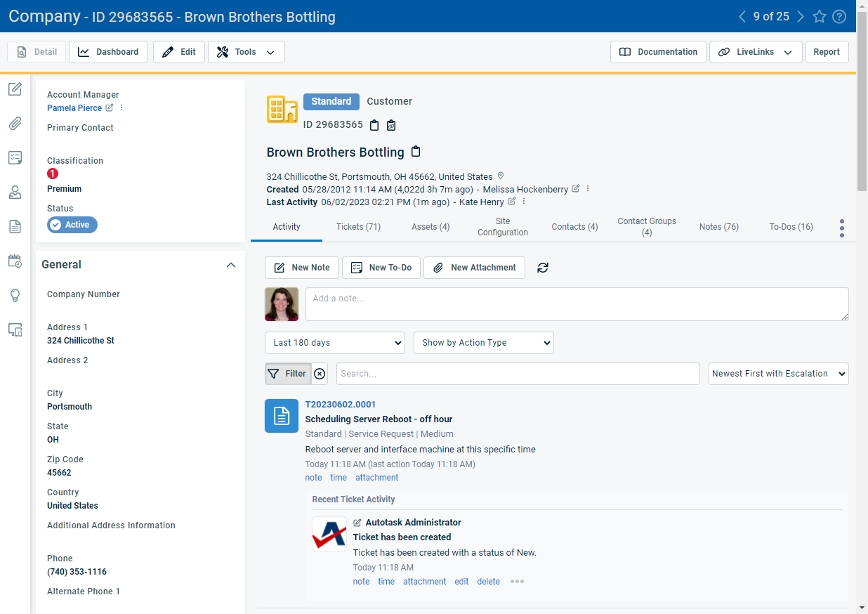
Task: Click edit icon next to Melissa Hockenberry
Action: pos(576,188)
